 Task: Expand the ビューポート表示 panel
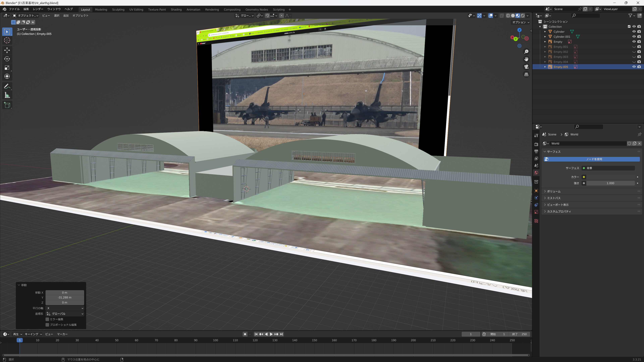[591, 205]
